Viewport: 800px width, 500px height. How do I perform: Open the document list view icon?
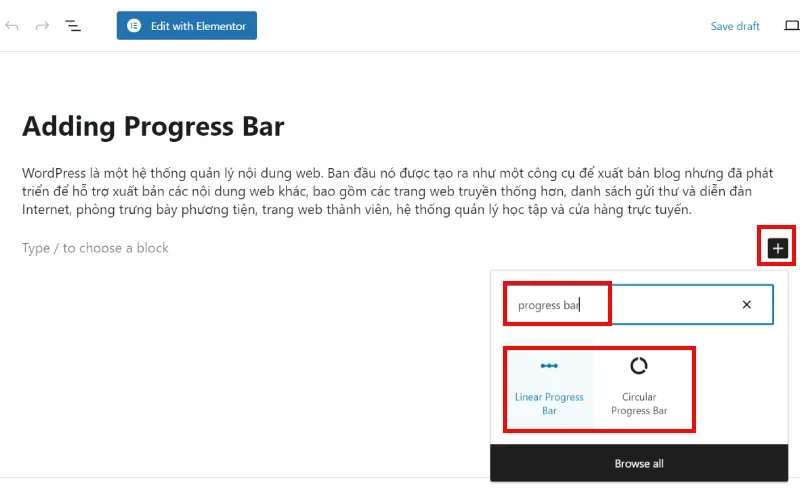pos(73,26)
